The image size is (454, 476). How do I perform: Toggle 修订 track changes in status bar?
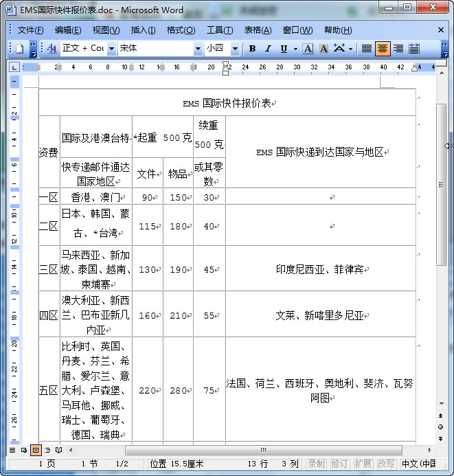tap(339, 464)
